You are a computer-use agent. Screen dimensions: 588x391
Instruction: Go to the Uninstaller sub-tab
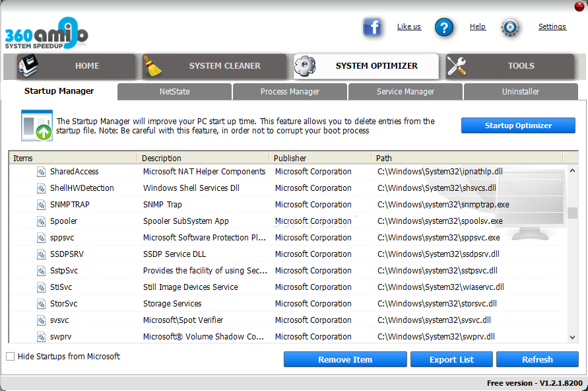521,92
